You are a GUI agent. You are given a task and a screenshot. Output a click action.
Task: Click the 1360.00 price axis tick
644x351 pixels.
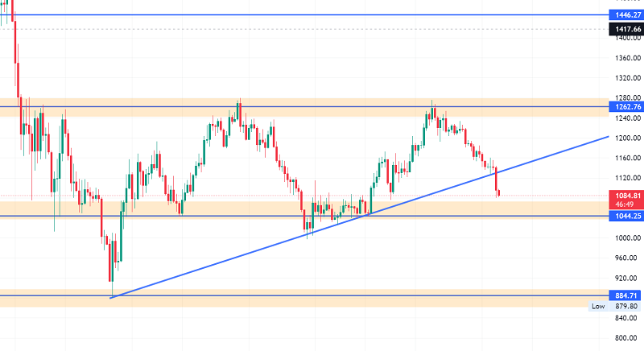(x=628, y=58)
